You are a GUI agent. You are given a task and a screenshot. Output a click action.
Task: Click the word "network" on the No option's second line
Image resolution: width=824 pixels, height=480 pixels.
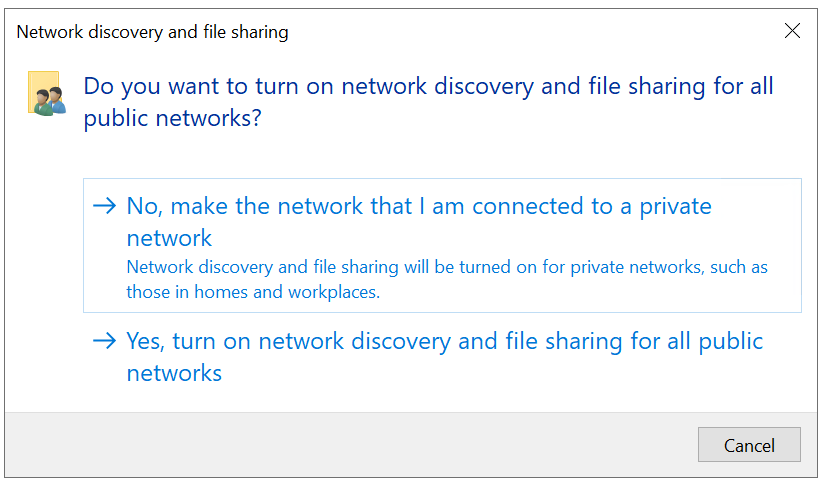click(169, 238)
